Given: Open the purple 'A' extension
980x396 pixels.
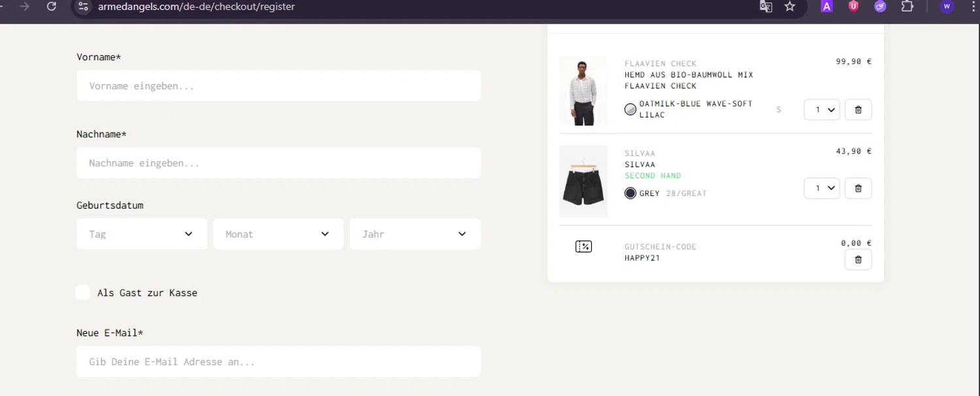Looking at the screenshot, I should 826,7.
